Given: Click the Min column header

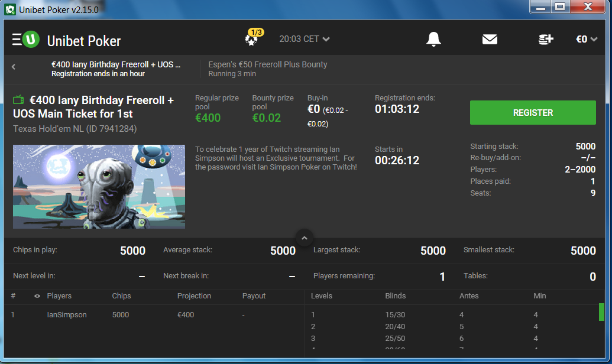Looking at the screenshot, I should 540,295.
